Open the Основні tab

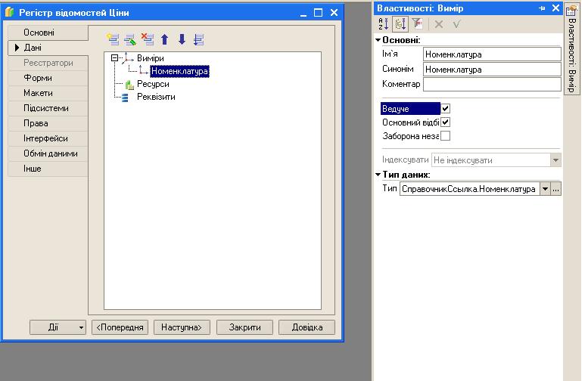[48, 33]
